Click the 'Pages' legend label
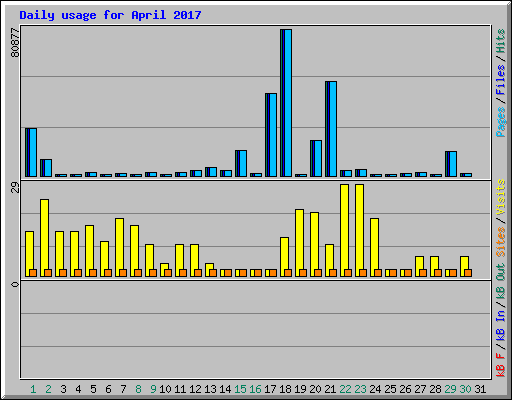This screenshot has height=400, width=512. [500, 122]
